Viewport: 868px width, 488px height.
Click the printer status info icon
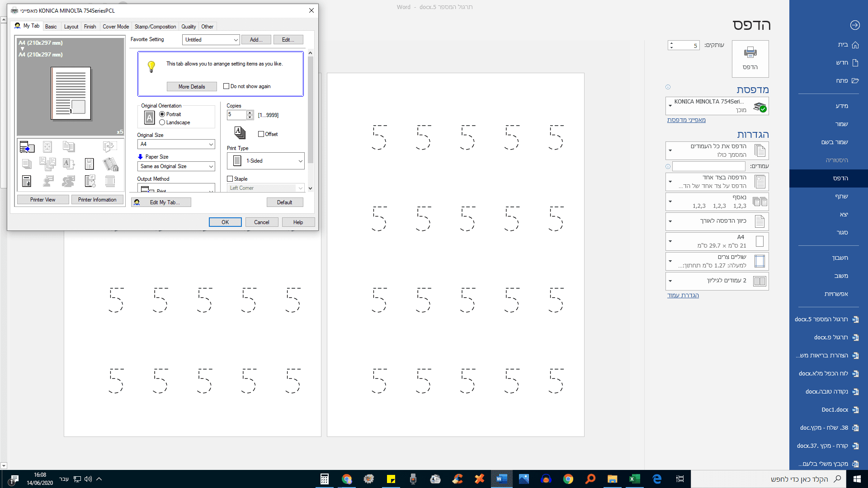[x=668, y=87]
